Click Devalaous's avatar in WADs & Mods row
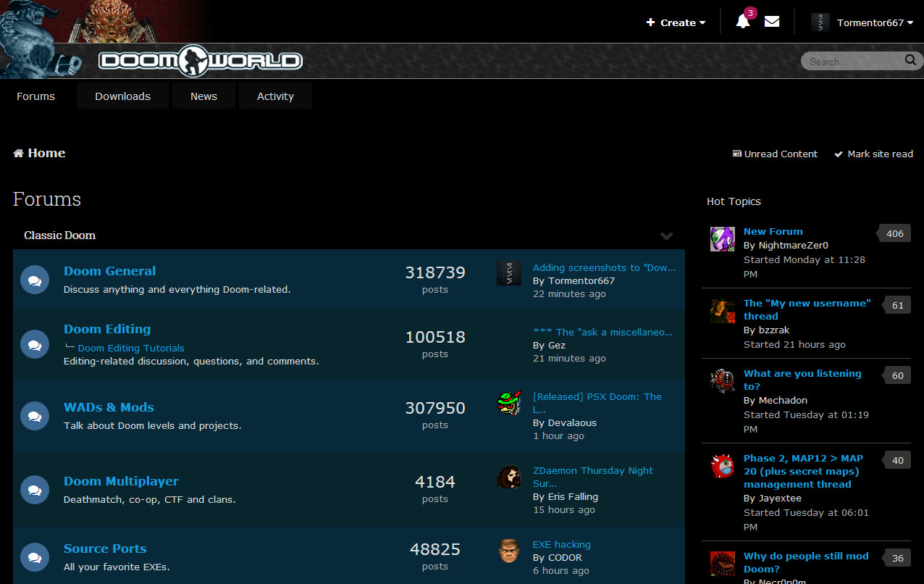Image resolution: width=924 pixels, height=584 pixels. pyautogui.click(x=509, y=403)
